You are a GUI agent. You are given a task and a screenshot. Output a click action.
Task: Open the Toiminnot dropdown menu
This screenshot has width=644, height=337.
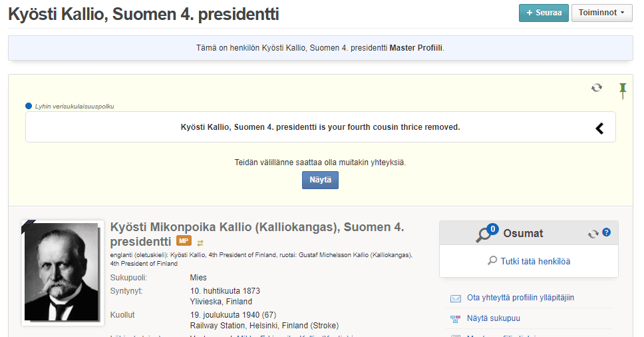(601, 13)
